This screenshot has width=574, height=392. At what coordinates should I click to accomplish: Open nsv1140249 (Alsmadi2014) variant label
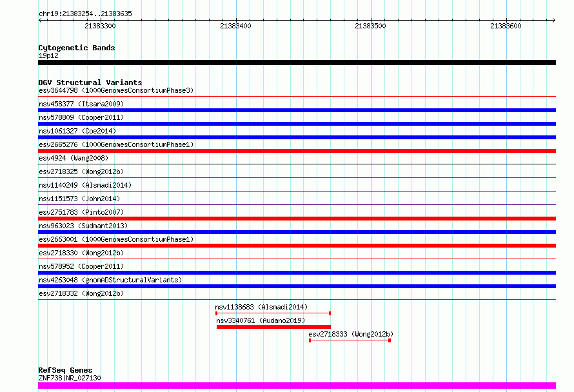(x=85, y=185)
